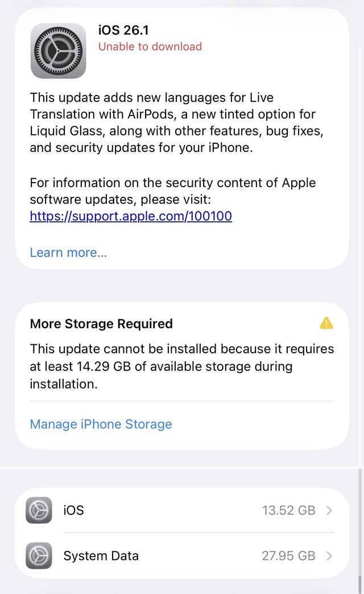Select the iOS 26.1 title text
This screenshot has height=594, width=364.
[123, 30]
